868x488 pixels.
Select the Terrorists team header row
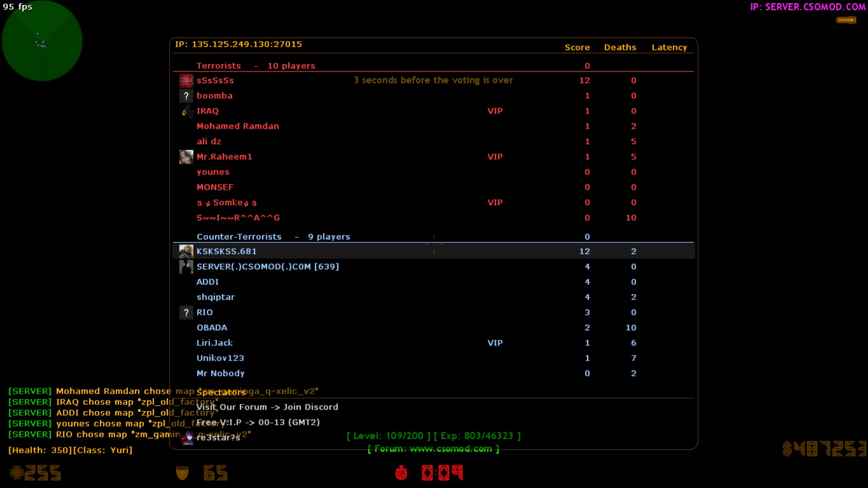tap(255, 66)
